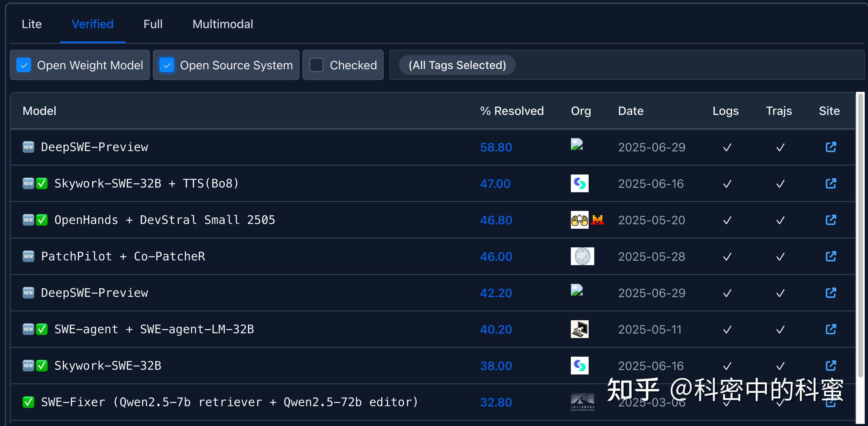
Task: Enable the Checked filter
Action: (x=316, y=65)
